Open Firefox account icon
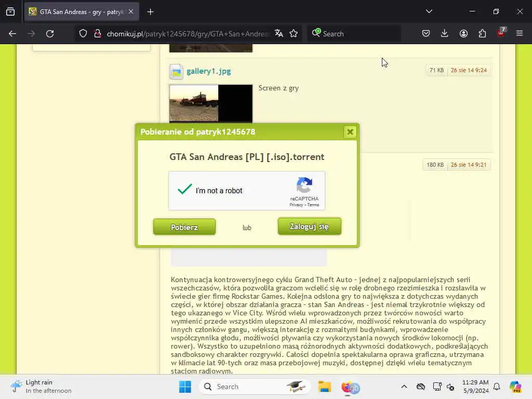Image resolution: width=532 pixels, height=399 pixels. [463, 33]
